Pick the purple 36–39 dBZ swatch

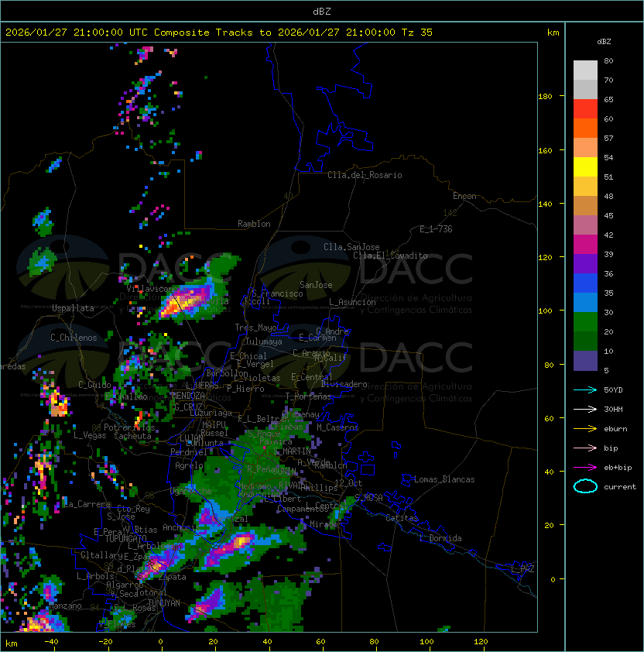point(585,263)
